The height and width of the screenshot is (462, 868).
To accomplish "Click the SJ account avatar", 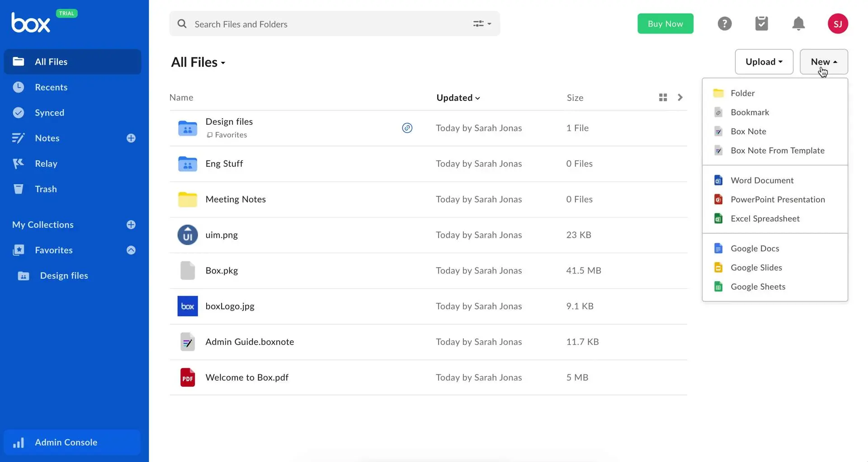I will (x=837, y=24).
